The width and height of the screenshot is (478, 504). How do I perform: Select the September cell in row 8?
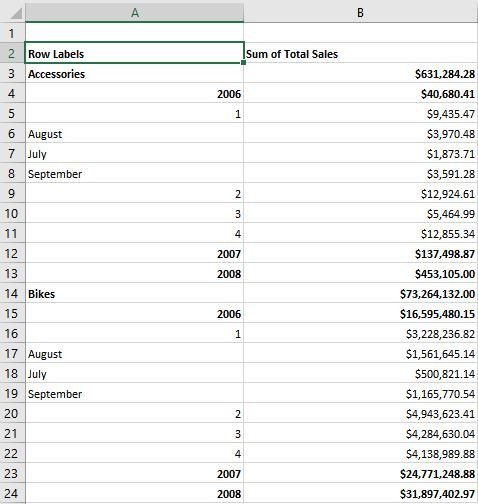pos(134,173)
